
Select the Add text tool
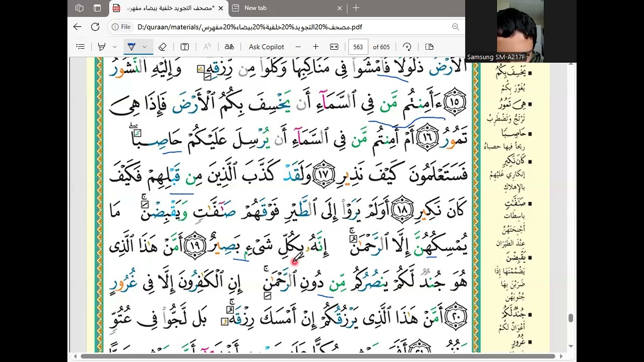[185, 47]
